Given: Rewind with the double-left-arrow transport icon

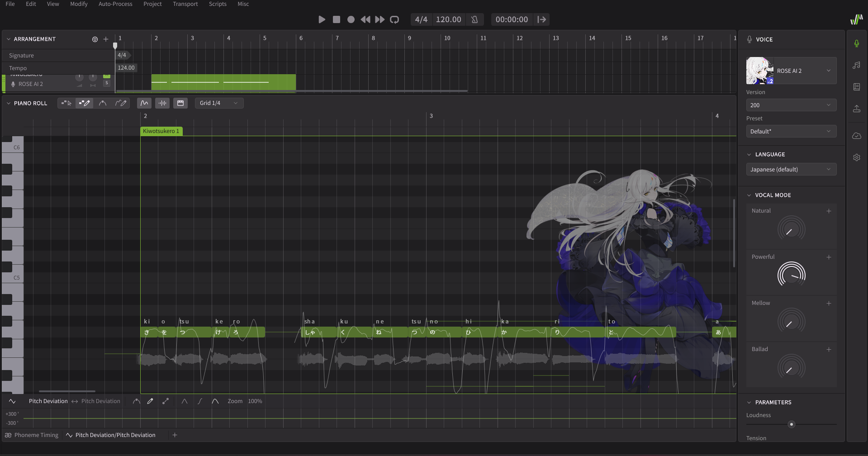Looking at the screenshot, I should [365, 19].
